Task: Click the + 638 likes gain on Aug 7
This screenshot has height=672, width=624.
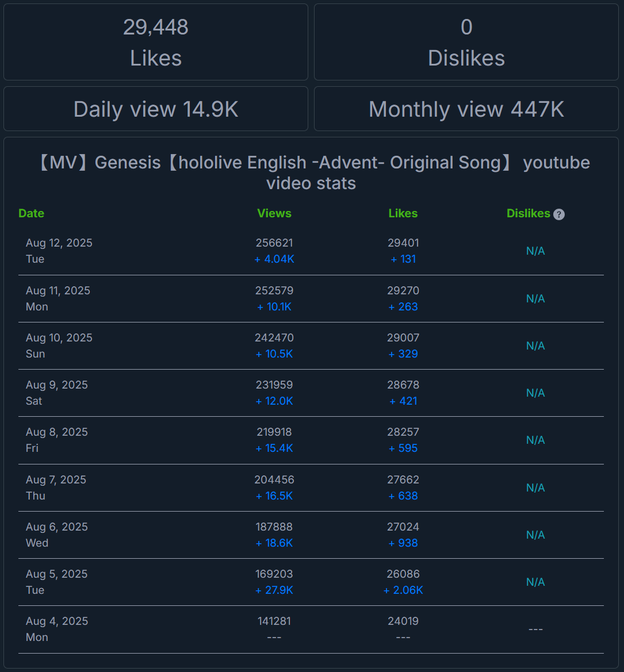Action: tap(403, 496)
